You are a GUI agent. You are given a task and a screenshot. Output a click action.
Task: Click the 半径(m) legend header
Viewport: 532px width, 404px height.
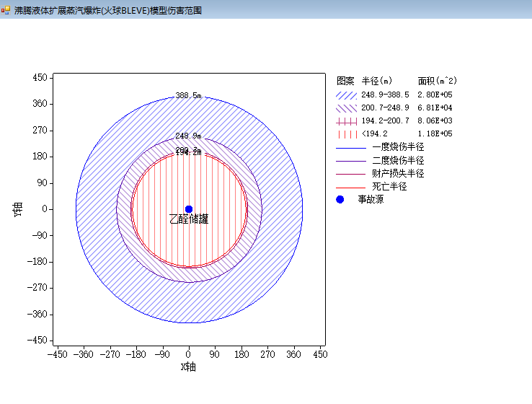pyautogui.click(x=377, y=81)
